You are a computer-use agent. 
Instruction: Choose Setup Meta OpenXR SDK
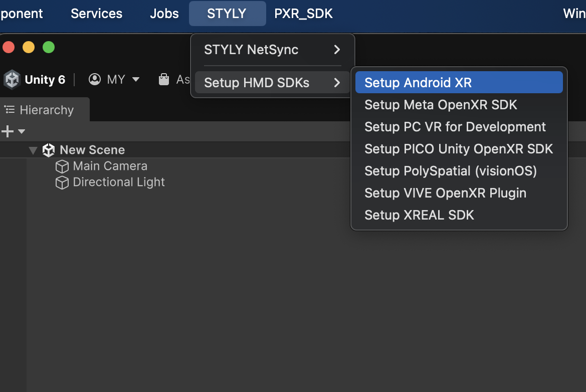pos(441,105)
